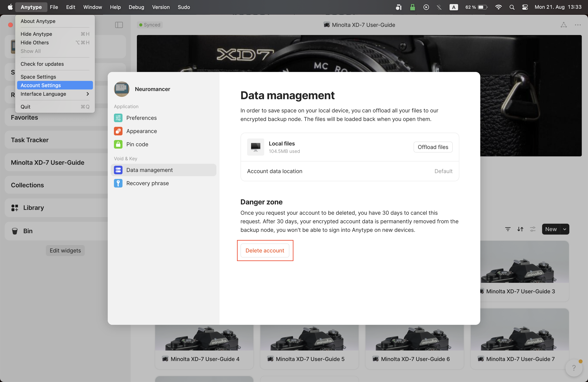Open the view settings sliders icon
The width and height of the screenshot is (588, 382).
[533, 229]
